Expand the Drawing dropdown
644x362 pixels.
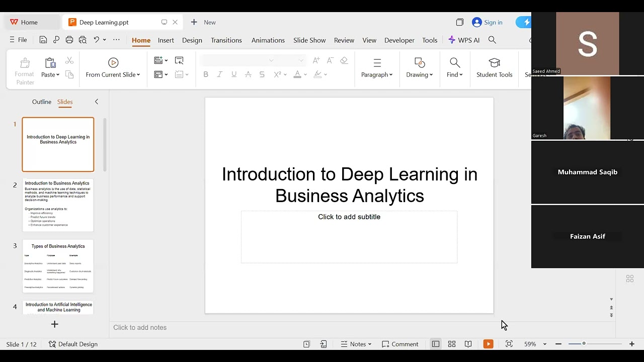click(431, 75)
